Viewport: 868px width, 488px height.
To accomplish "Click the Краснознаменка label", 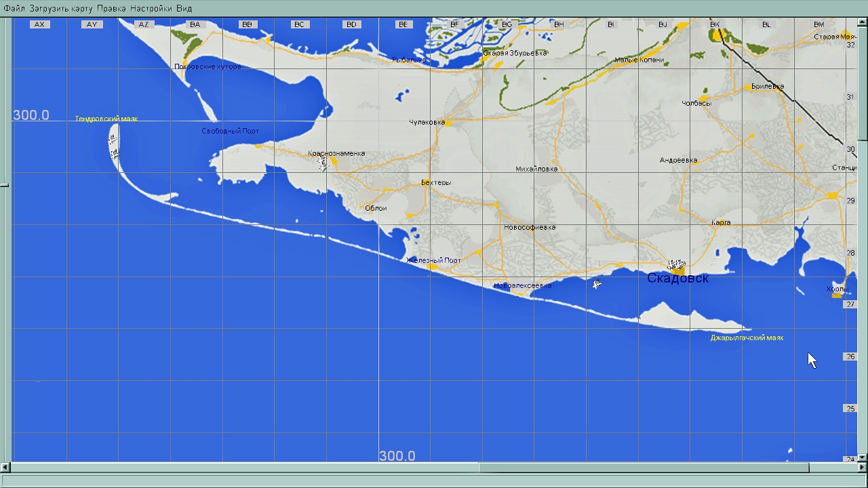I will point(336,153).
